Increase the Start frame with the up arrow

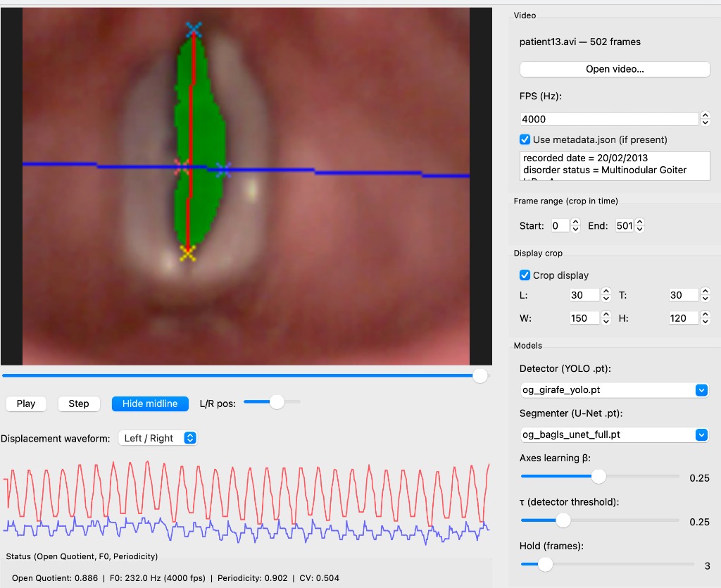click(576, 221)
